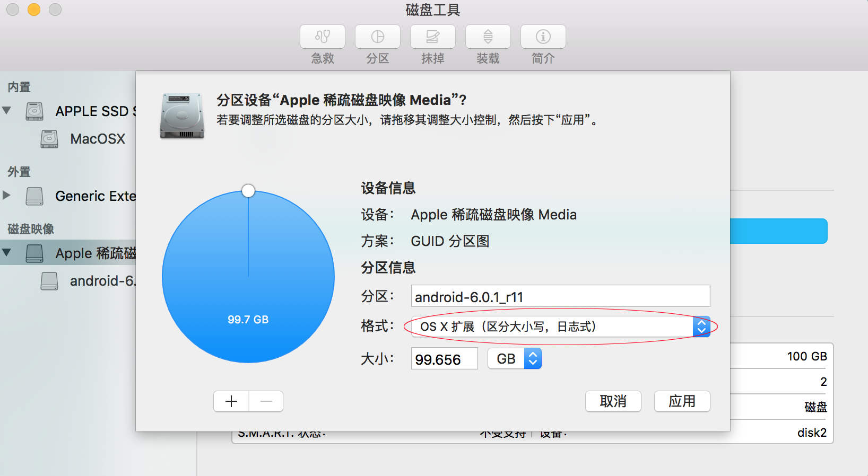Click the hard drive icon in dialog header

(182, 116)
